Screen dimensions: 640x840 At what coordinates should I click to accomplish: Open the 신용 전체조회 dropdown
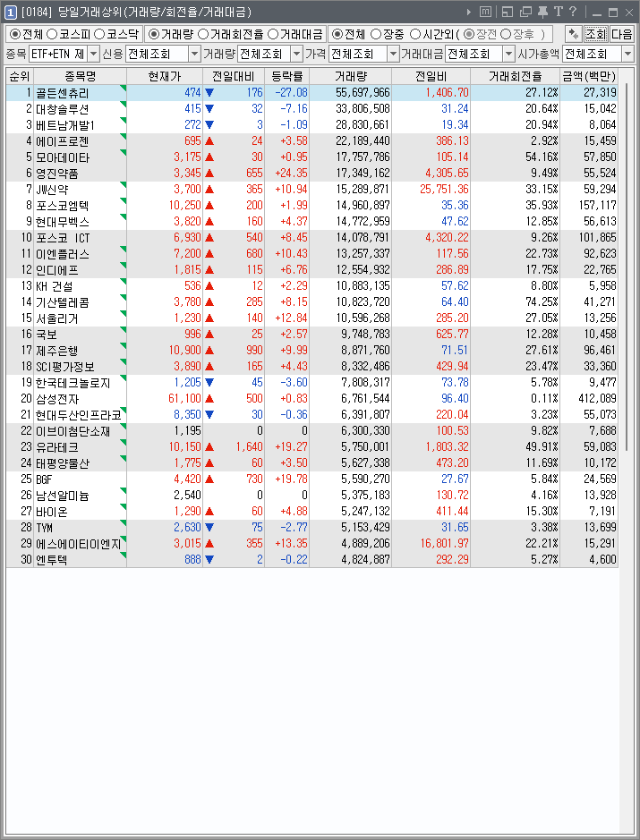pyautogui.click(x=194, y=54)
